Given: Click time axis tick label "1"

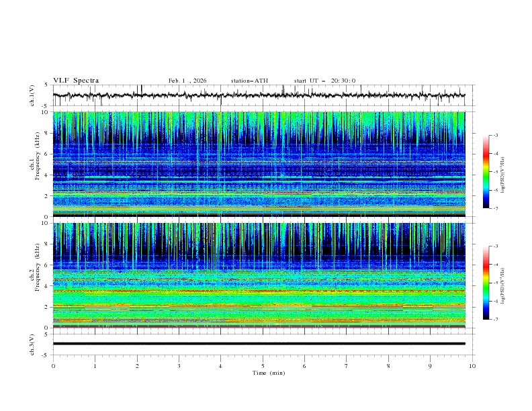Looking at the screenshot, I should click(x=95, y=366).
